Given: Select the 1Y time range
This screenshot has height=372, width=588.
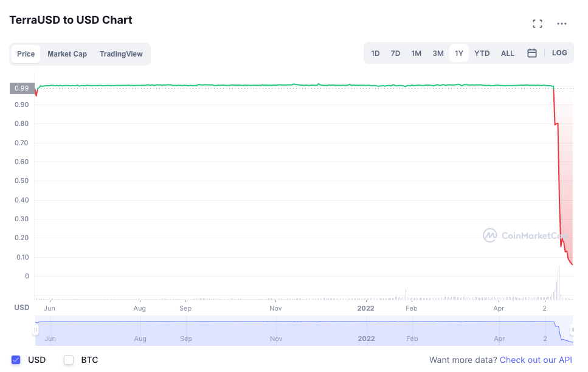Looking at the screenshot, I should pos(459,53).
